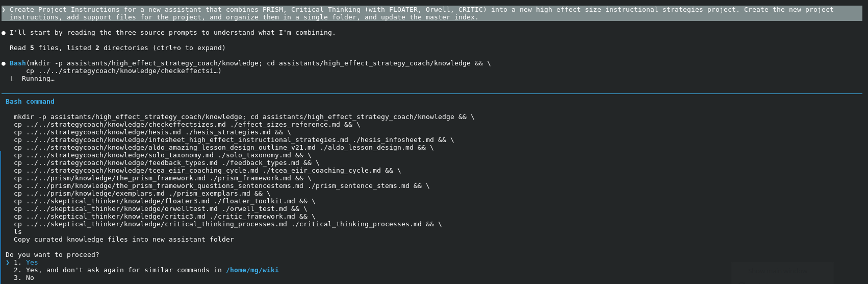This screenshot has height=284, width=868.
Task: Click the blue "Bash" tool label
Action: [x=17, y=63]
